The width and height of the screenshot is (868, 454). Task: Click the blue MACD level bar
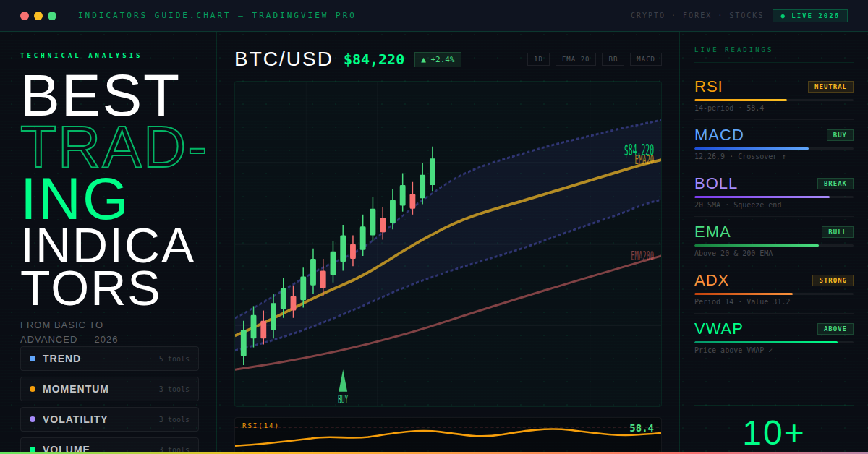752,148
